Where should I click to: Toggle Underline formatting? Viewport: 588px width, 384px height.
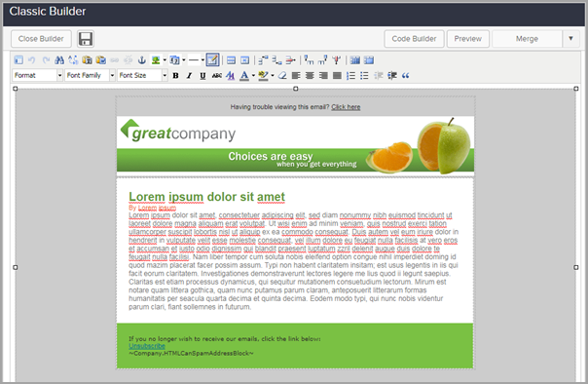tap(202, 76)
